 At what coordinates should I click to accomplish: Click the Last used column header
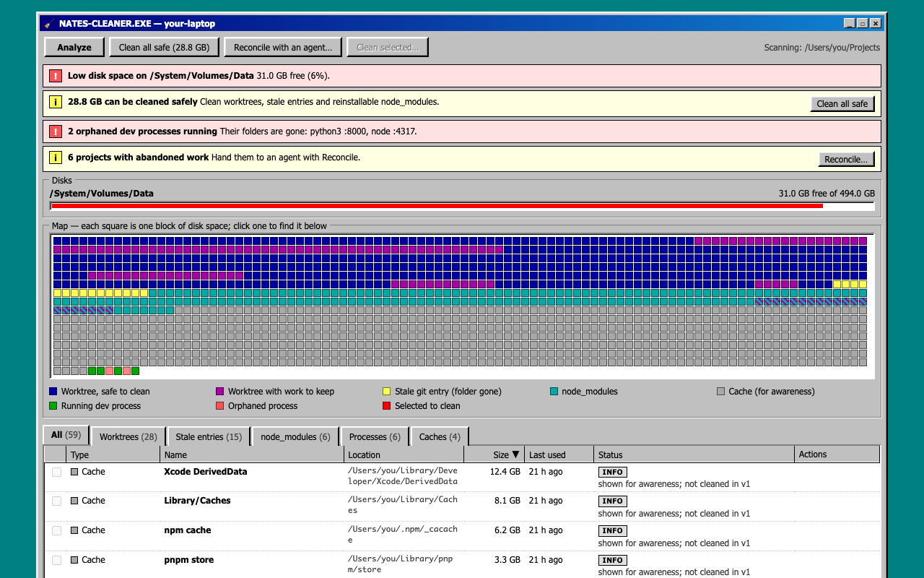pos(559,454)
